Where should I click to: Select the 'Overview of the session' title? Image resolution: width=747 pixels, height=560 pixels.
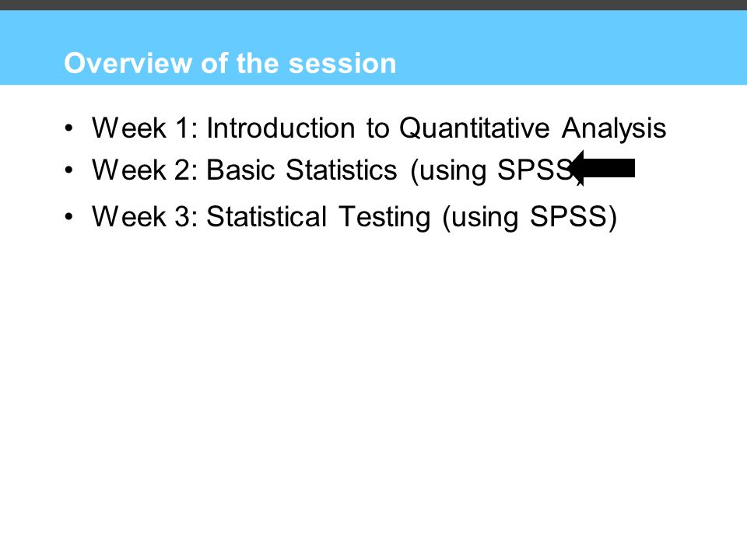click(230, 63)
